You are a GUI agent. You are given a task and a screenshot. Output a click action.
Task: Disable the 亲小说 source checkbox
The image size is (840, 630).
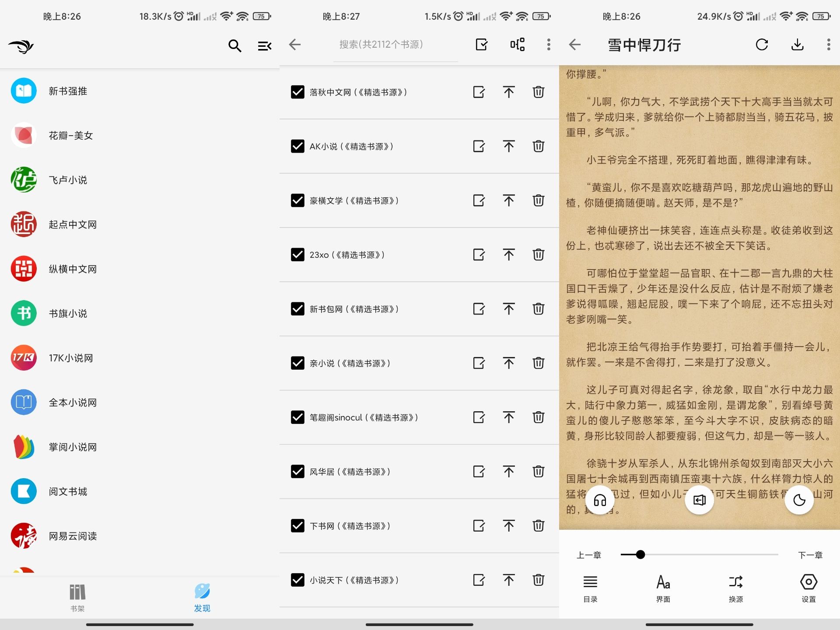point(297,363)
